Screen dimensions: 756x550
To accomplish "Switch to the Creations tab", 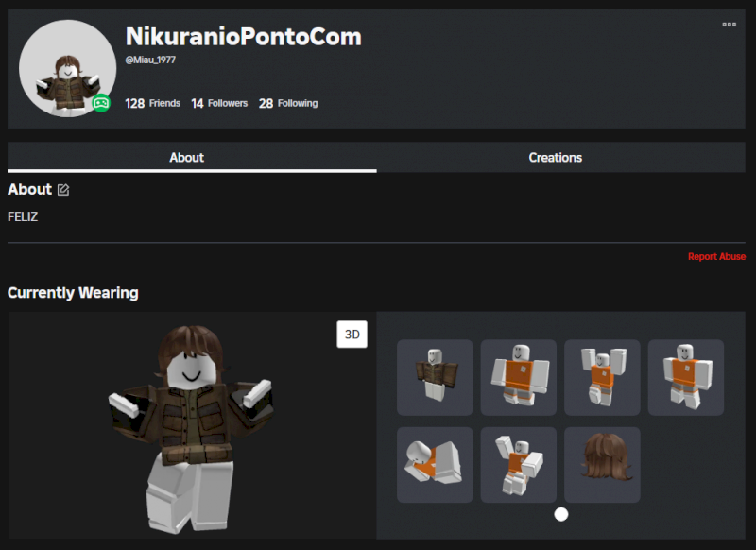I will [555, 158].
